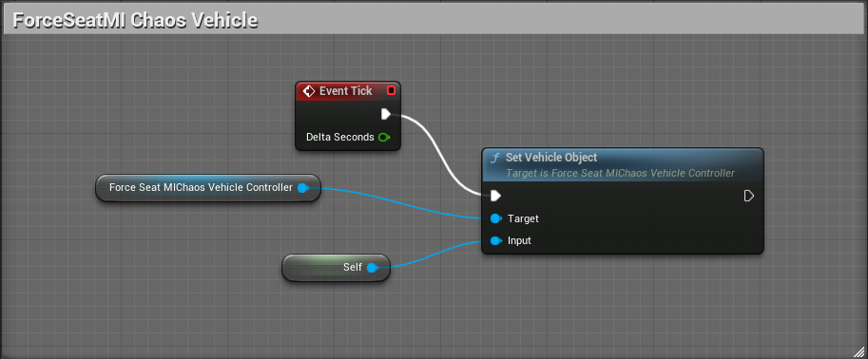Screen dimensions: 868x359
Task: Click the Input pin label
Action: (x=519, y=241)
